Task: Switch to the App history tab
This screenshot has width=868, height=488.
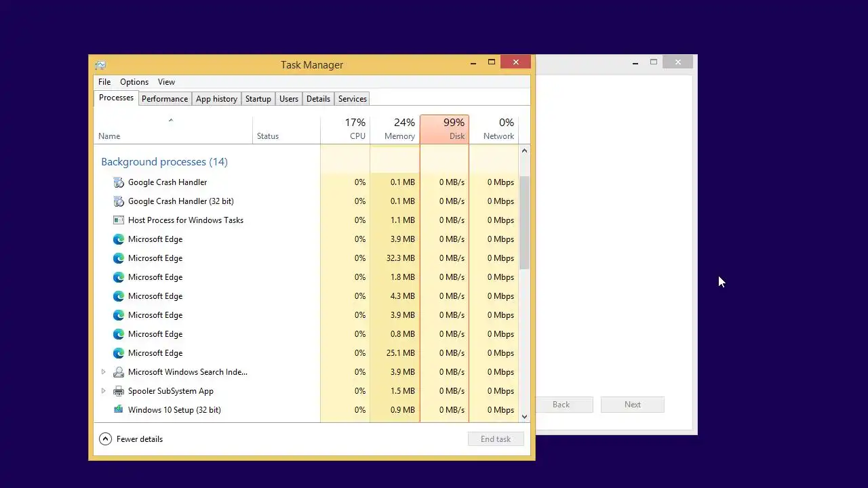Action: pos(216,99)
